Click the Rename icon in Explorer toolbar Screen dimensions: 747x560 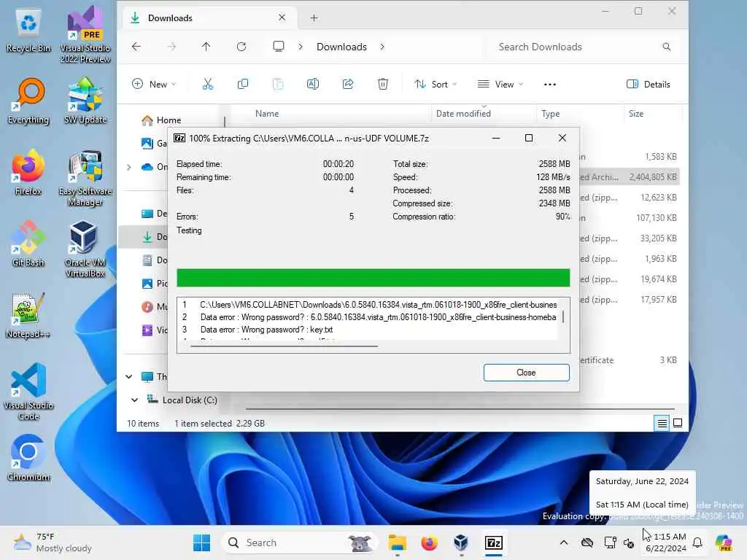[x=312, y=85]
